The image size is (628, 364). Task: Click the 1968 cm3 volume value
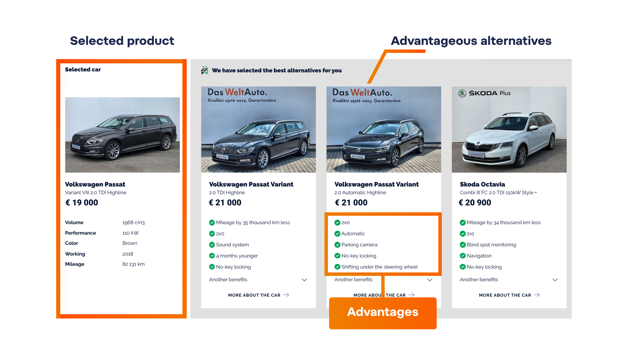(x=133, y=222)
